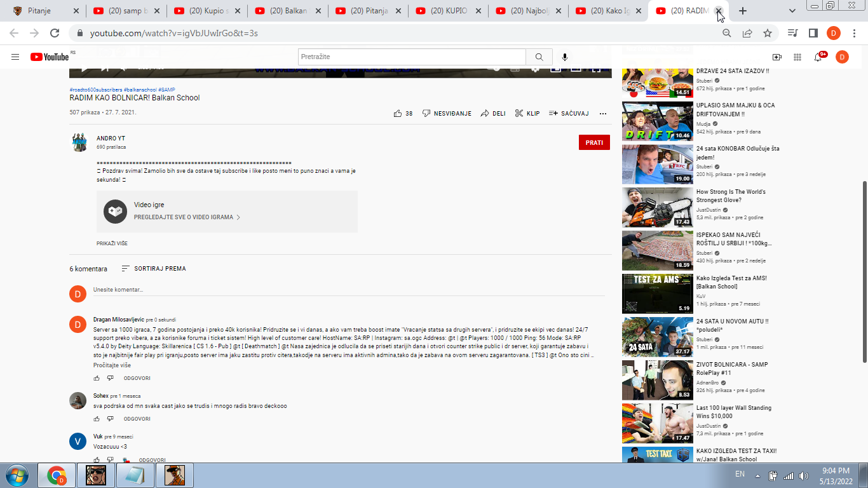Bookmark this page with star icon
Screen dimensions: 868x488
tap(768, 33)
